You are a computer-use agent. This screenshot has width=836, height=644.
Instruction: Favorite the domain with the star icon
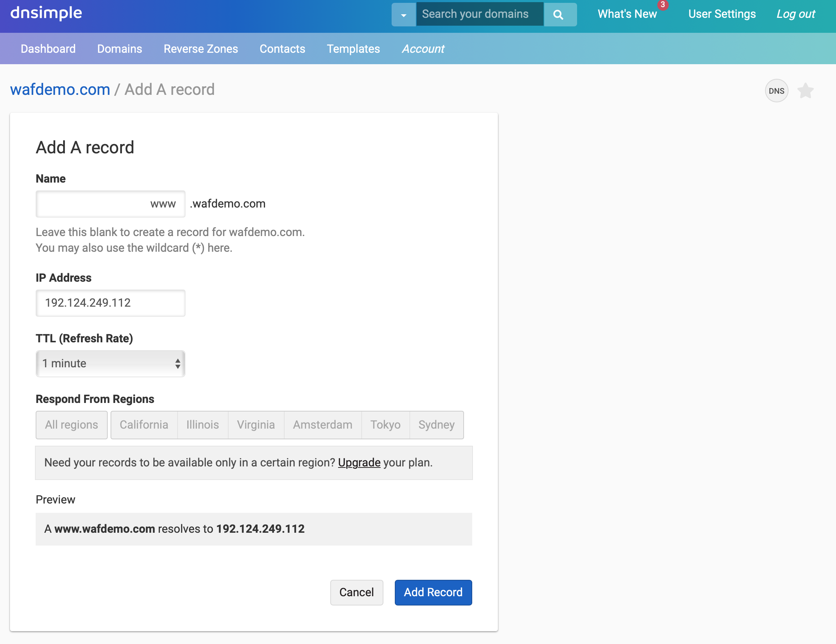pos(805,91)
